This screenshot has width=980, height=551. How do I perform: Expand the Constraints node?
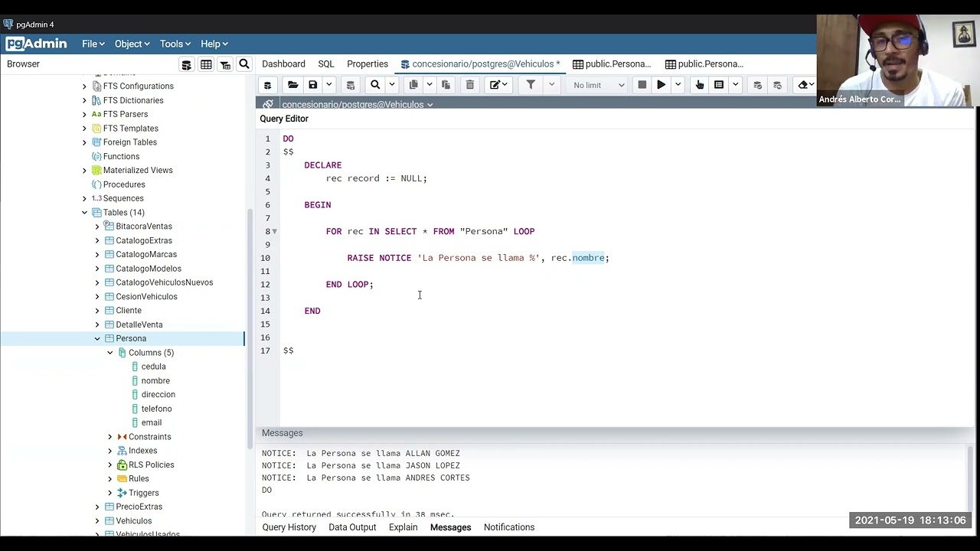(x=110, y=437)
